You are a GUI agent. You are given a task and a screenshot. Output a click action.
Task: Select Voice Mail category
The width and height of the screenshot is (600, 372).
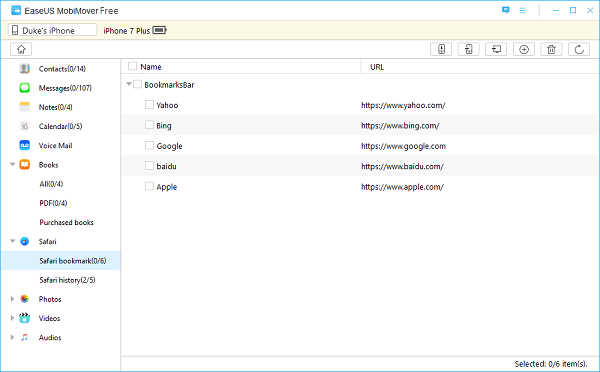(55, 145)
